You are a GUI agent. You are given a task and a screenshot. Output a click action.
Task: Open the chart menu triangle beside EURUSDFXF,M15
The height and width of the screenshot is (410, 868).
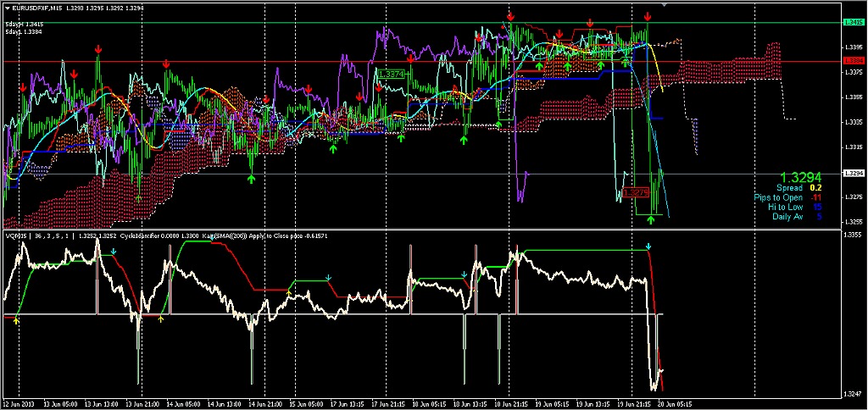(7, 7)
